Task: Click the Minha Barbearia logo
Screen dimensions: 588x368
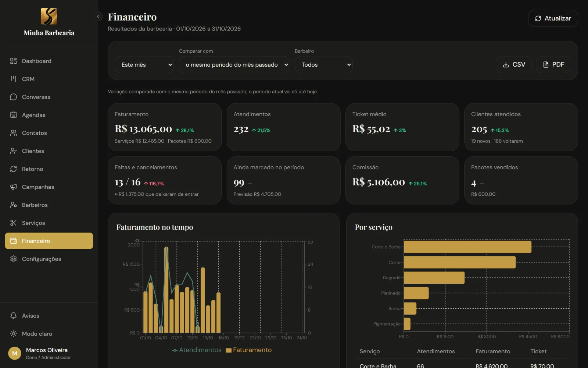Action: pos(49,16)
